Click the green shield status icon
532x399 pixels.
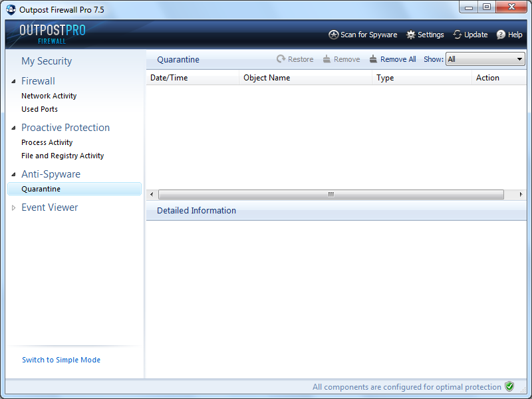pyautogui.click(x=509, y=386)
